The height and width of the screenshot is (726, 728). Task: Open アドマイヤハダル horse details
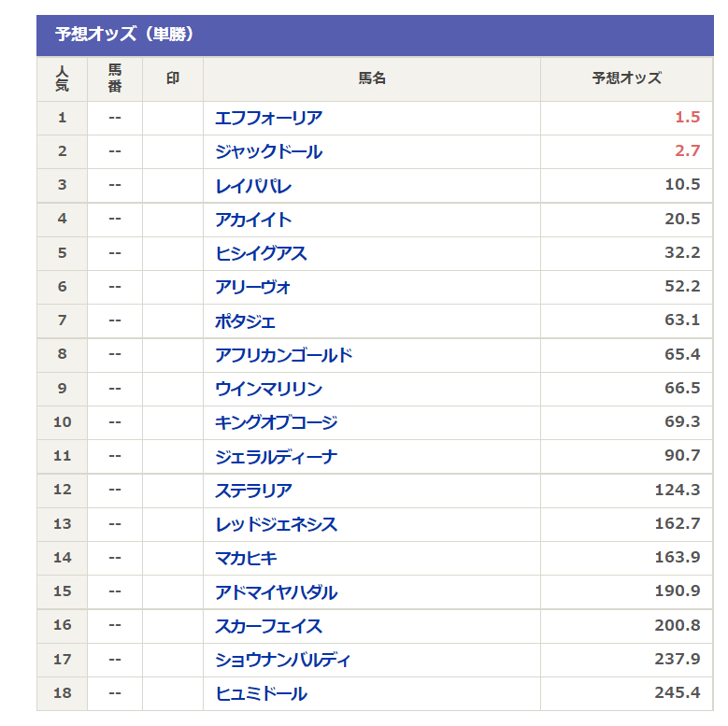276,592
